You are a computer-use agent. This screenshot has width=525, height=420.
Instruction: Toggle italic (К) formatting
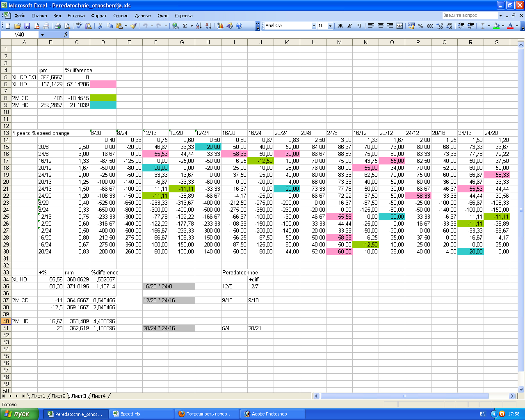point(349,26)
